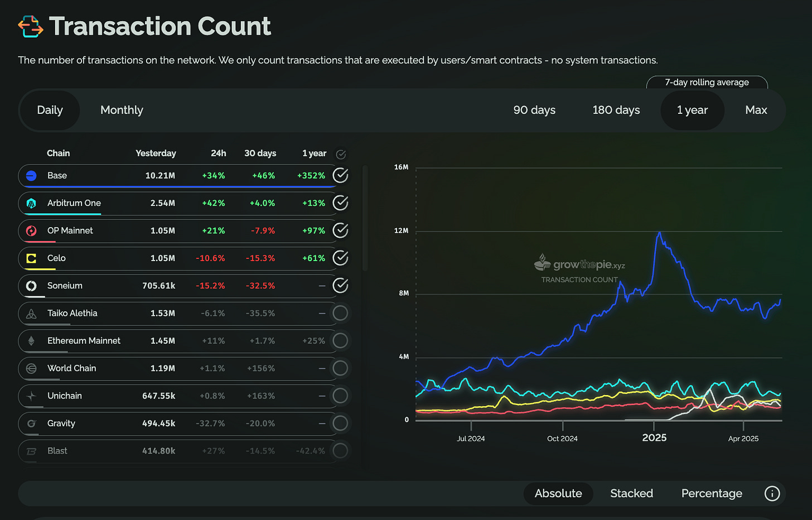Enable the Blast chain toggle

340,450
